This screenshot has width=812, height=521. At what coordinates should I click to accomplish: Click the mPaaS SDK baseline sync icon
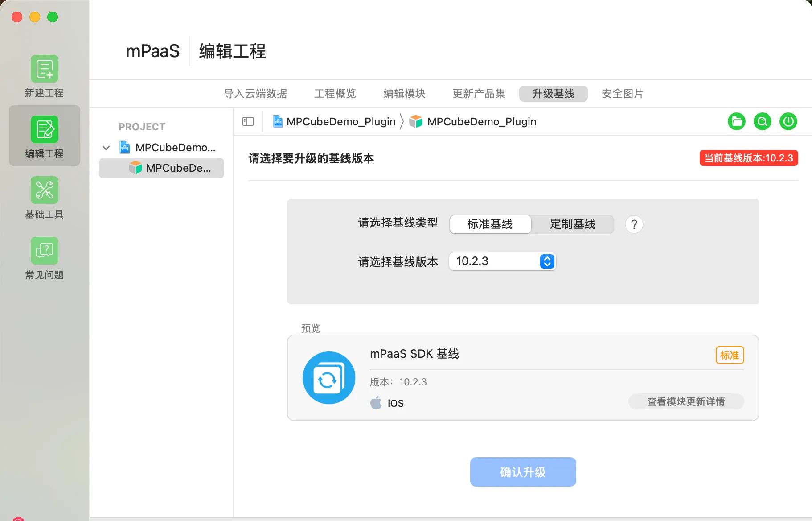coord(329,378)
